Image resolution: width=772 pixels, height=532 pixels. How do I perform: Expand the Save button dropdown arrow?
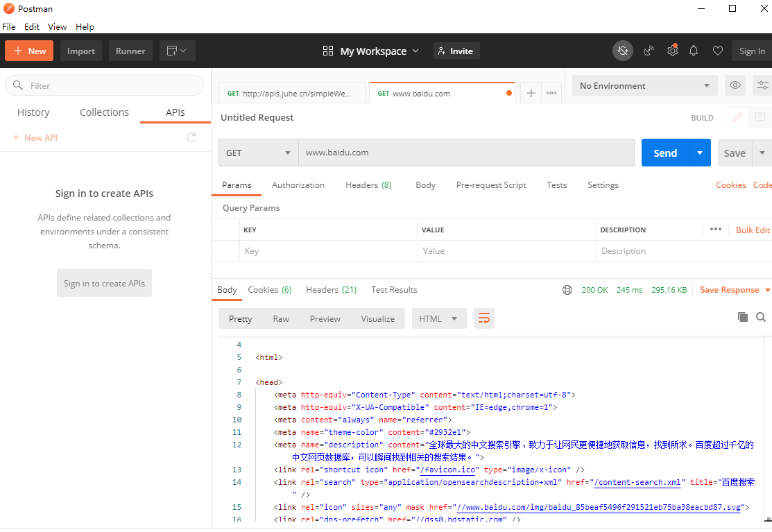click(762, 153)
